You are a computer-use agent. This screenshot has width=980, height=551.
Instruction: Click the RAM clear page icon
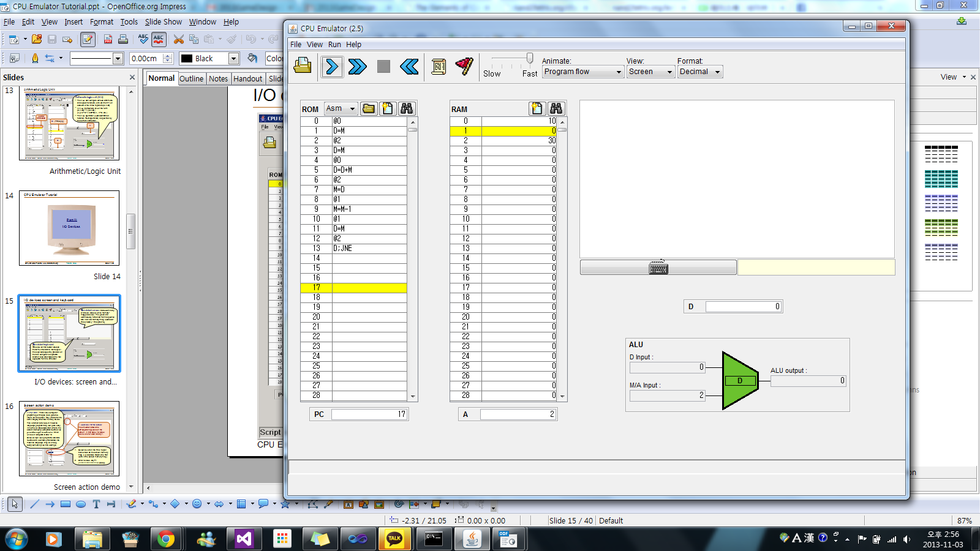tap(537, 108)
